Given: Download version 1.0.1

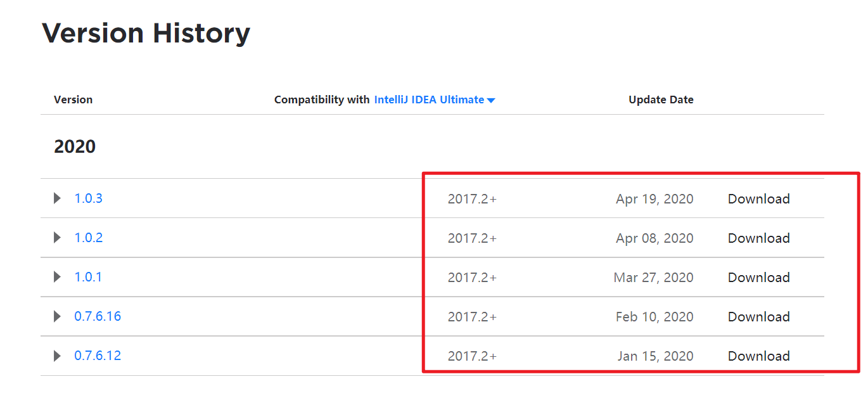Looking at the screenshot, I should 758,278.
